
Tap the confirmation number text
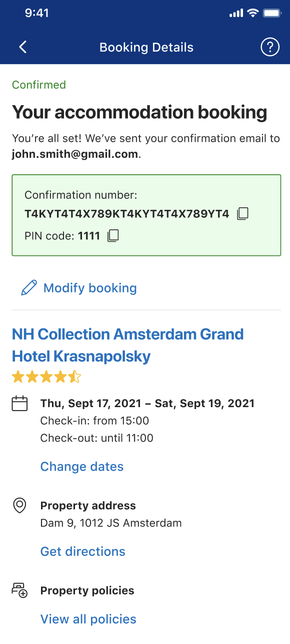click(x=127, y=214)
